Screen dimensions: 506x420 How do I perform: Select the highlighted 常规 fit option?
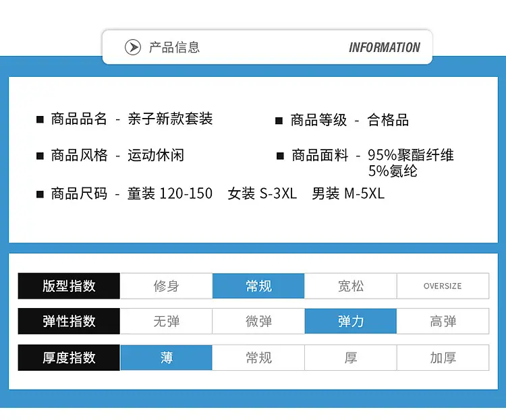coord(258,286)
